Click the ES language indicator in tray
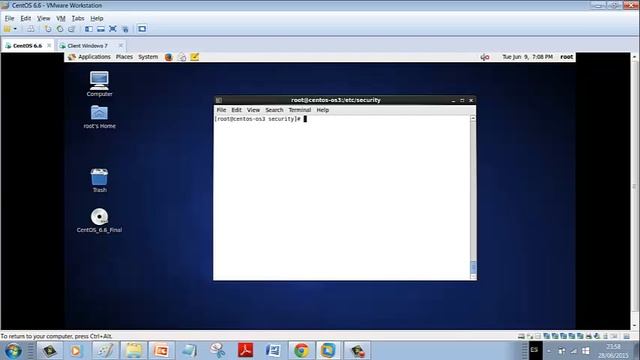Viewport: 640px width, 360px height. click(534, 350)
